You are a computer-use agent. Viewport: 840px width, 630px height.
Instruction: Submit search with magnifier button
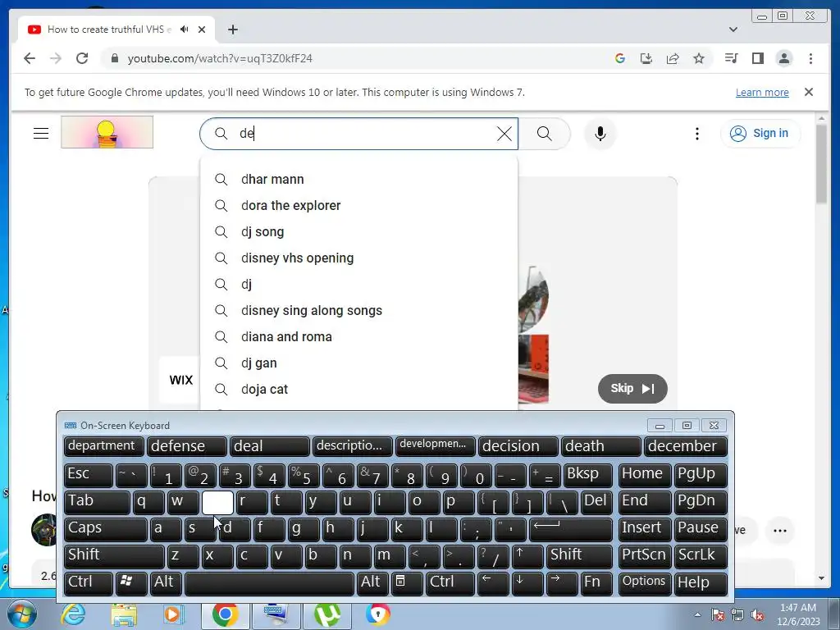(x=544, y=134)
